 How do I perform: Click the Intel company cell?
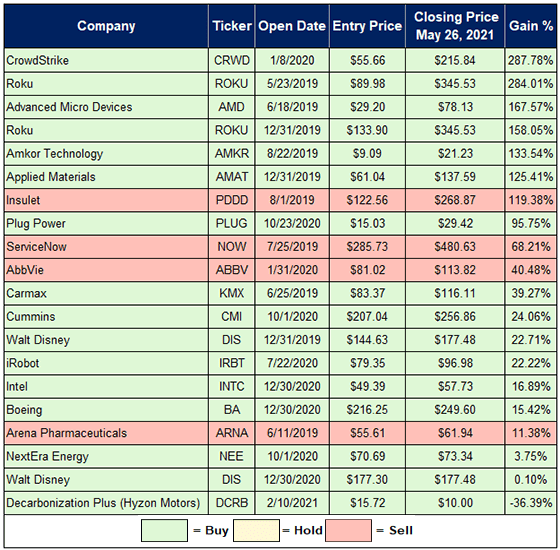pos(106,386)
